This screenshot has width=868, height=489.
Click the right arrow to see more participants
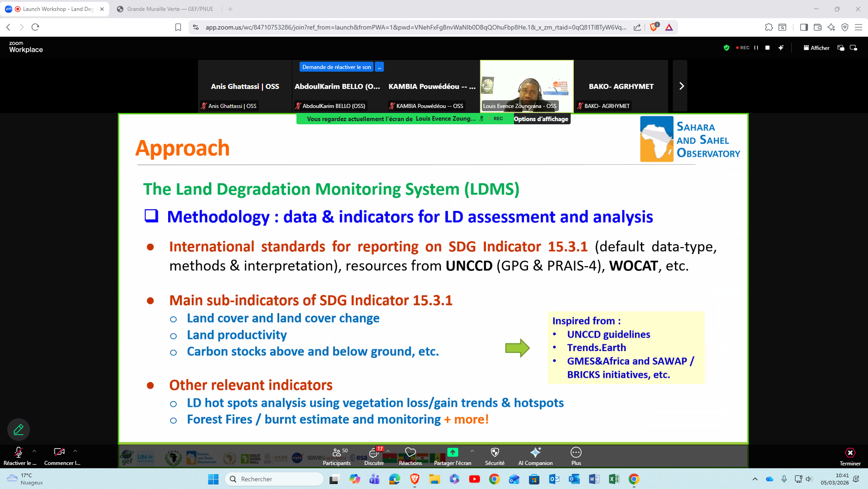[681, 86]
